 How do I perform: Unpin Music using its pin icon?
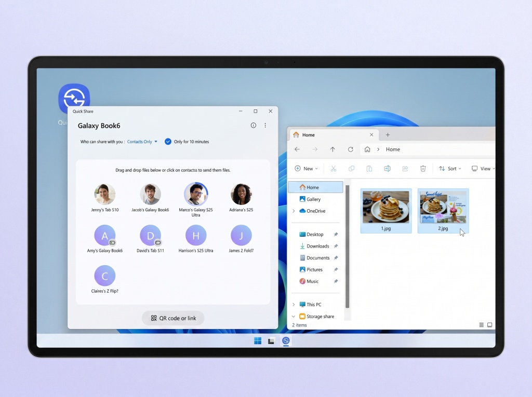tap(336, 281)
